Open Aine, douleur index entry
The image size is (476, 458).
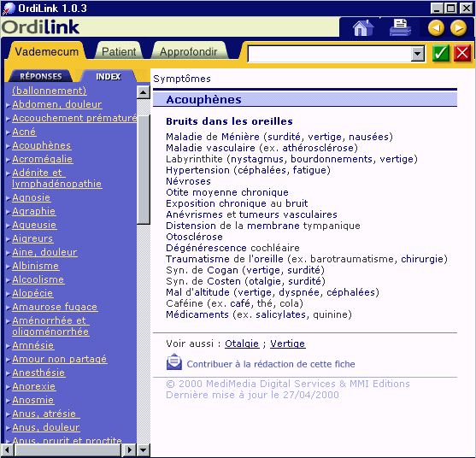[44, 252]
